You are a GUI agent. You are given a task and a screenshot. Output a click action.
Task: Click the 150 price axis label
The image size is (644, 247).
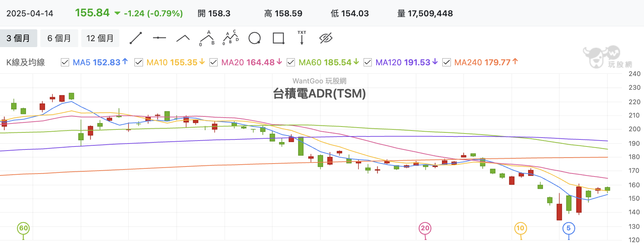tap(634, 198)
